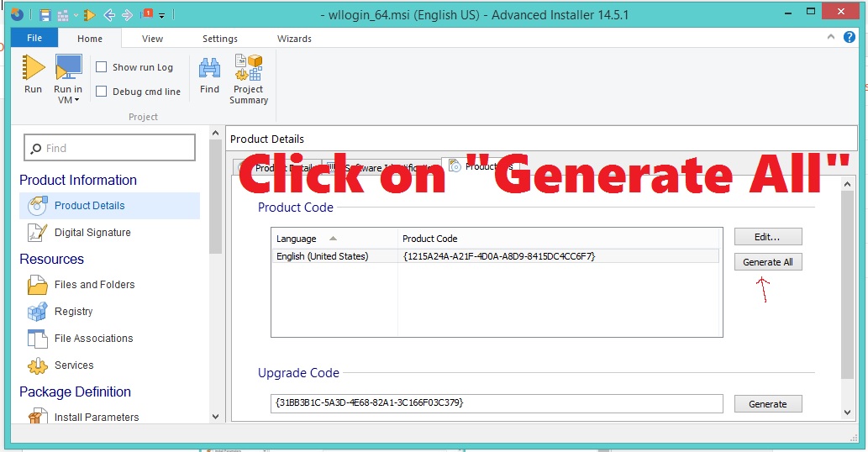Screen dimensions: 868x452
Task: Open Customize Quick Access Toolbar dropdown
Action: 161,15
